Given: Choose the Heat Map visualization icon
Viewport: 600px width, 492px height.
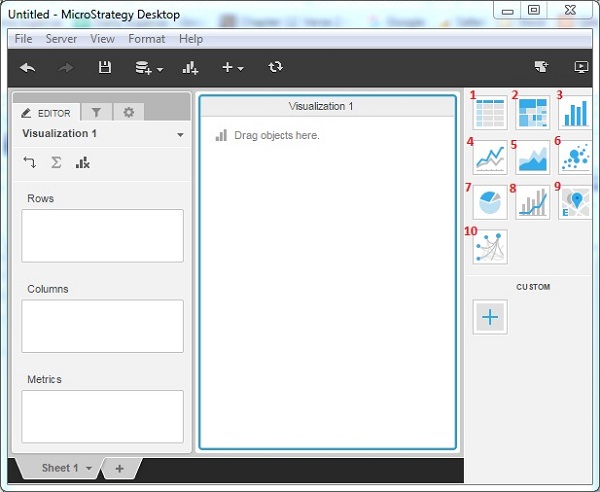Looking at the screenshot, I should [x=533, y=112].
